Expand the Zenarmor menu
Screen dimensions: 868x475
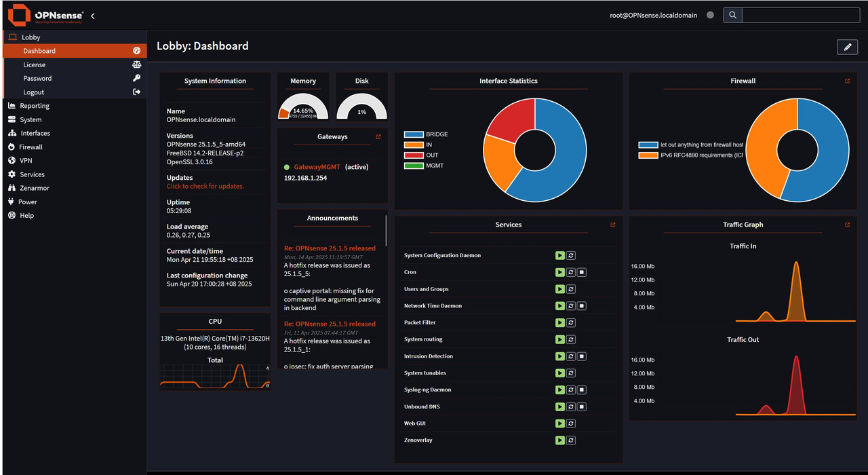pyautogui.click(x=73, y=188)
